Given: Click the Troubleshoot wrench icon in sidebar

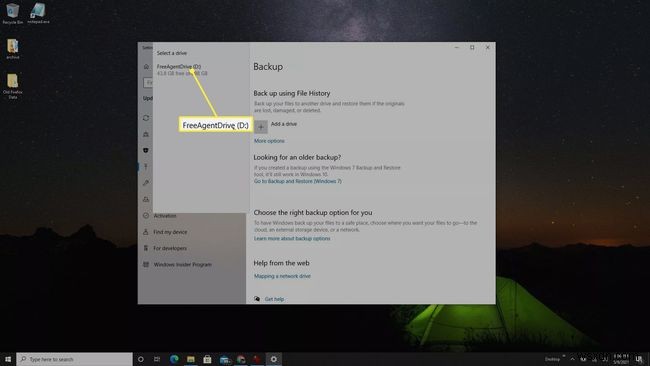Looking at the screenshot, I should pos(146,182).
